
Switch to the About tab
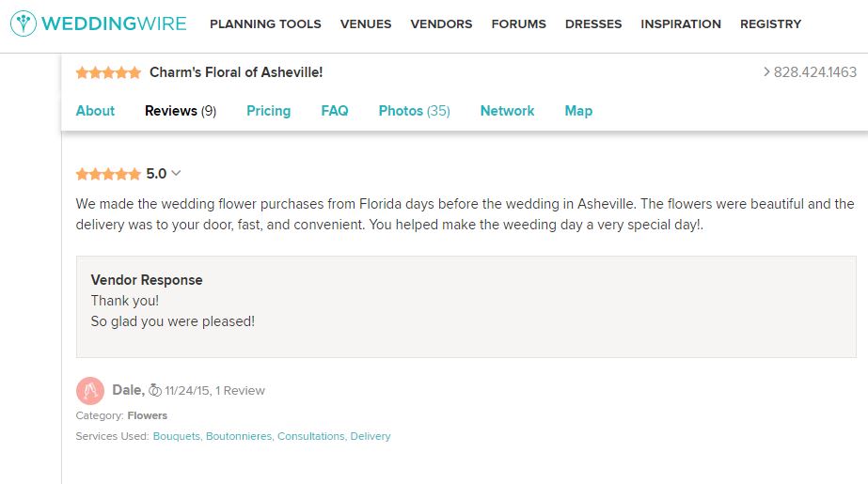[x=95, y=111]
